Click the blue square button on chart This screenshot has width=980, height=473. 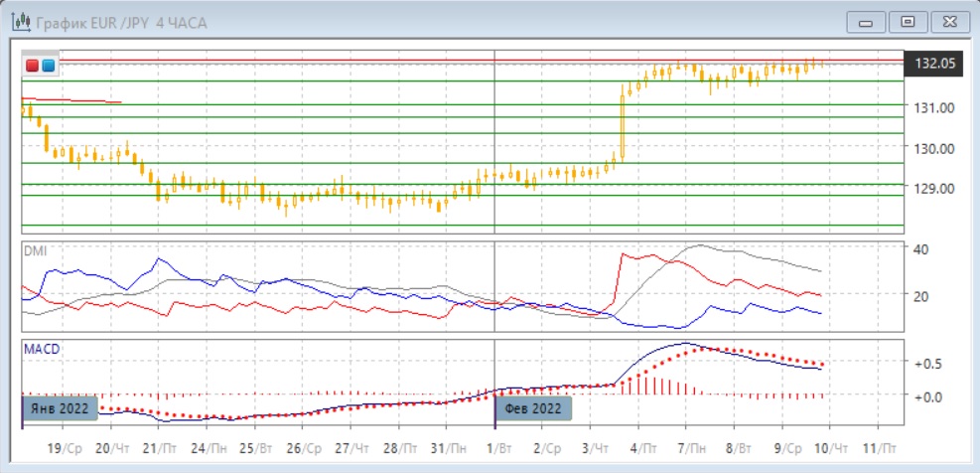click(x=48, y=66)
